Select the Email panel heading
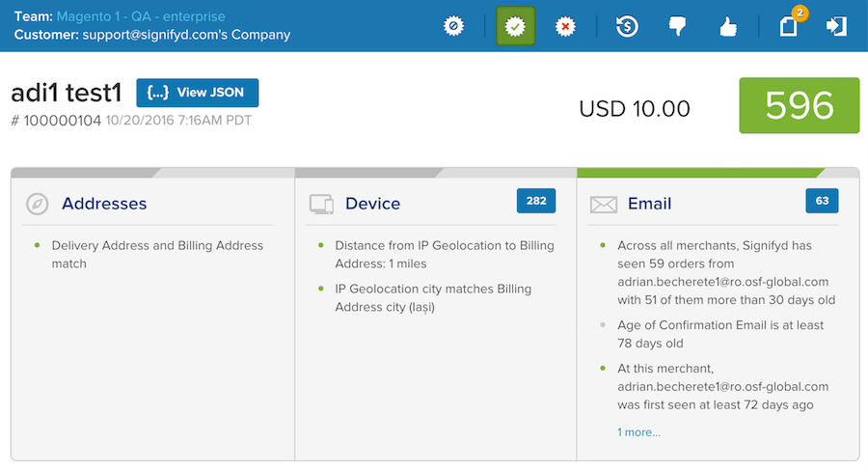 point(649,204)
